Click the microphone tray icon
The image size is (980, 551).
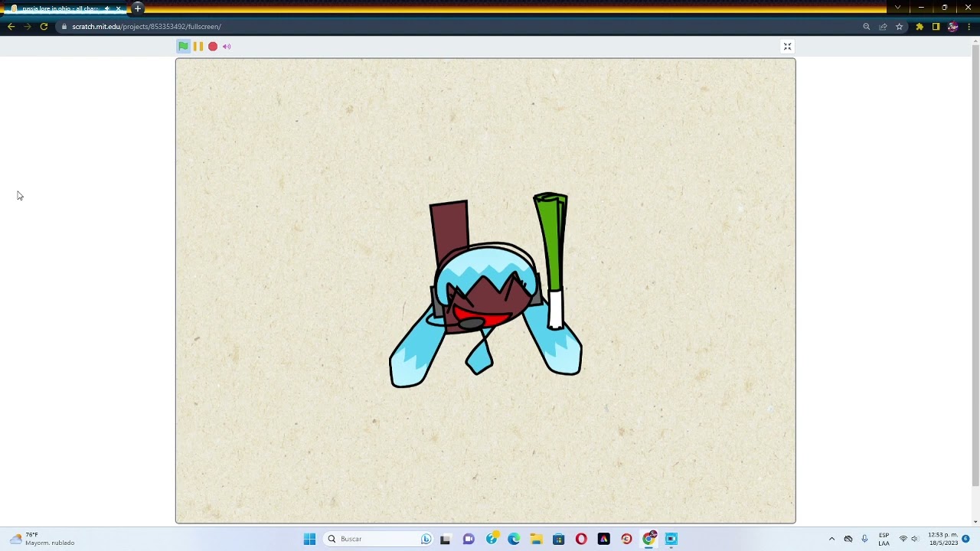pyautogui.click(x=865, y=539)
